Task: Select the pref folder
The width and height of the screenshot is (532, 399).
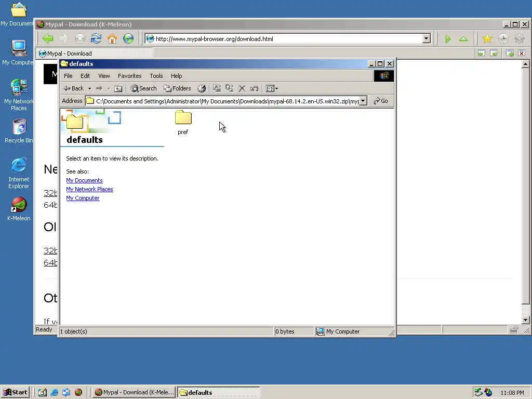Action: point(183,123)
